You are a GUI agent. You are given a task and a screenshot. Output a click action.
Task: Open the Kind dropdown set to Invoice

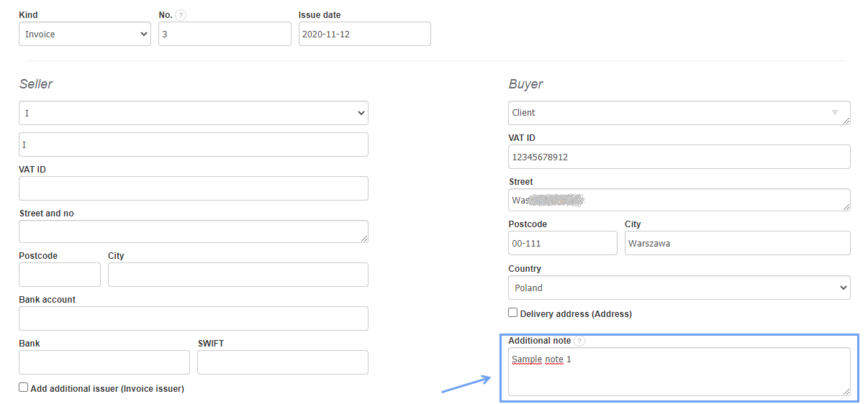[x=85, y=34]
